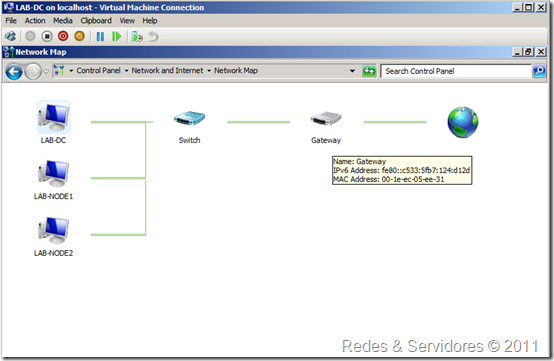The image size is (554, 361).
Task: Click the Turn Off VM icon
Action: coord(47,36)
